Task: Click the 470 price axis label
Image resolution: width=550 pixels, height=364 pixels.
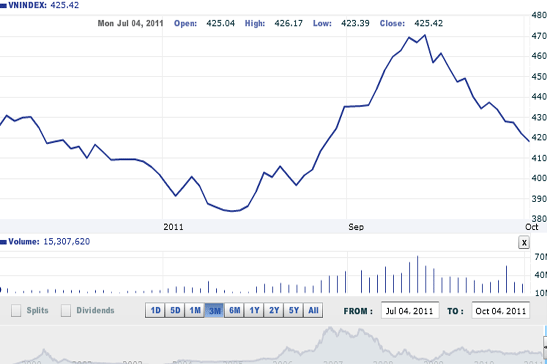Action: (539, 36)
